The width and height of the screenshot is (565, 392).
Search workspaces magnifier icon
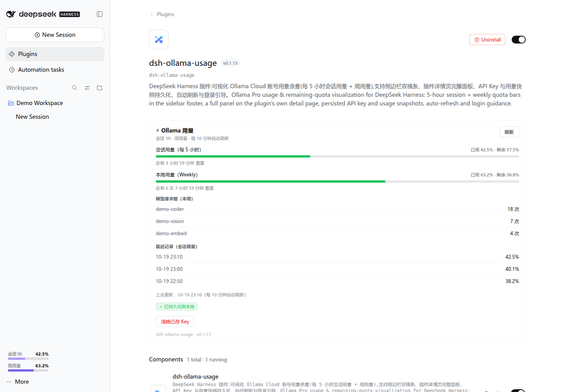point(75,88)
